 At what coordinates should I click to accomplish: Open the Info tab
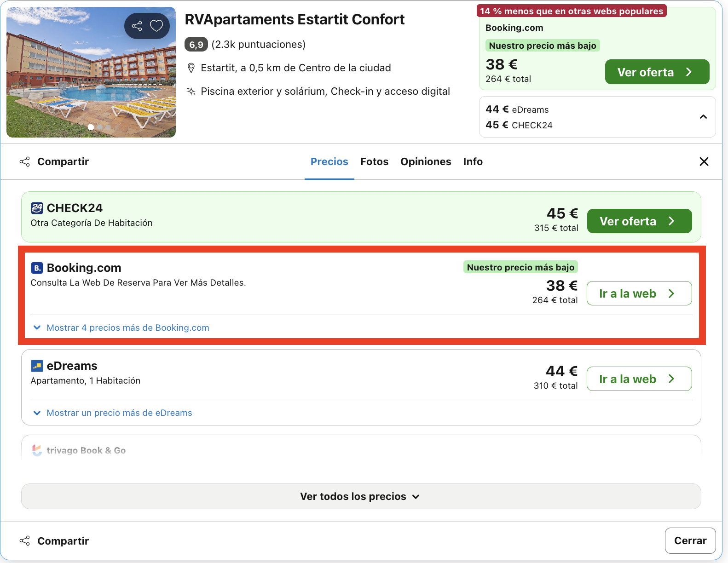click(x=473, y=161)
